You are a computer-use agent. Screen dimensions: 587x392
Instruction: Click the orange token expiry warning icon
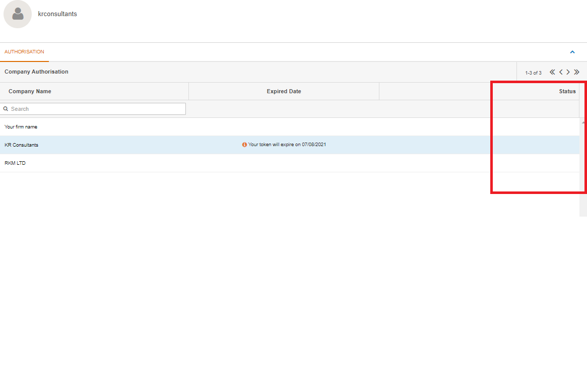[244, 144]
